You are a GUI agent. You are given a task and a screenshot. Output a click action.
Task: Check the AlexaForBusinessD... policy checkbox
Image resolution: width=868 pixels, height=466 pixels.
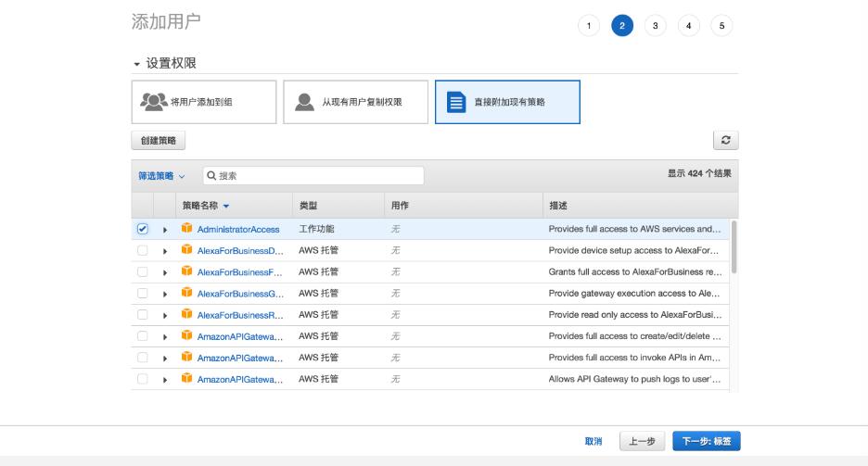click(142, 250)
